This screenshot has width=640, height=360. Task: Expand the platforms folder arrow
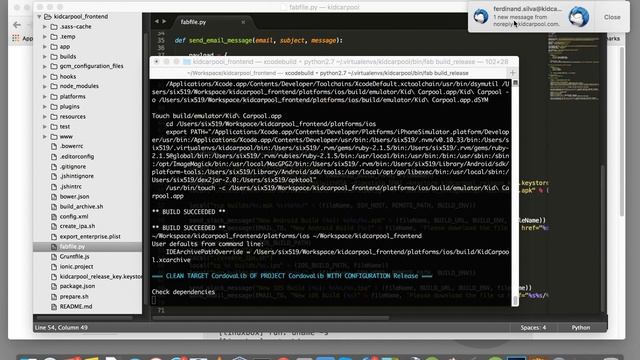[x=45, y=96]
